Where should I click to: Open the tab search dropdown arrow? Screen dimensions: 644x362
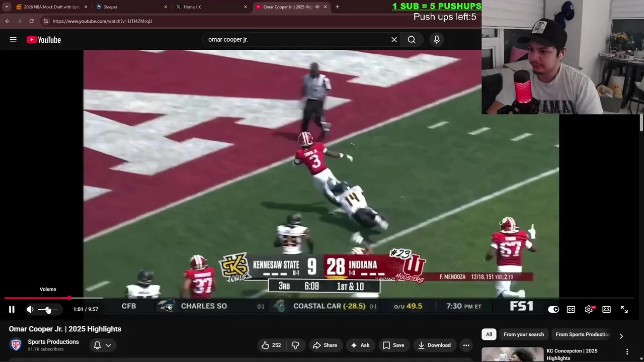7,7
